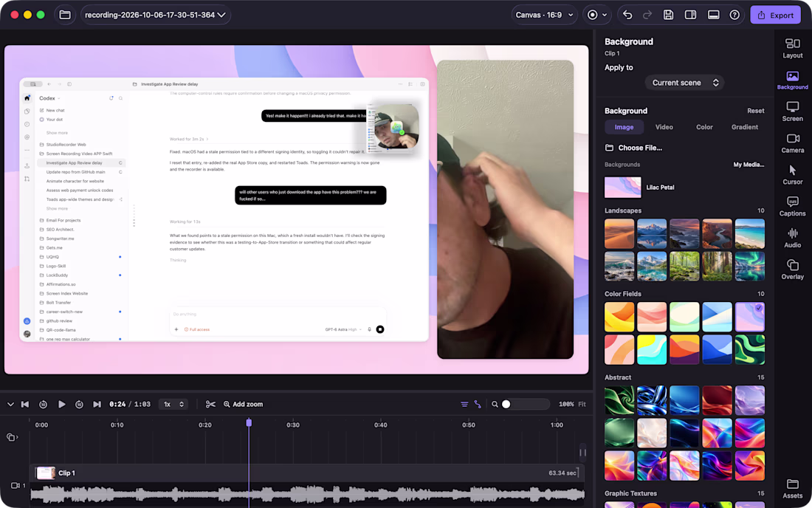This screenshot has width=812, height=508.
Task: Click Choose File for background image
Action: (x=634, y=148)
